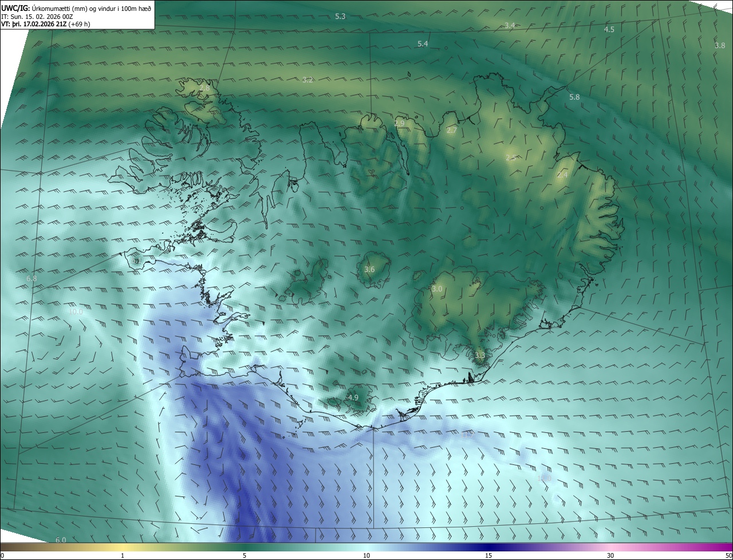Click the "10" tick on the color scale
Image resolution: width=733 pixels, height=560 pixels.
[x=366, y=555]
